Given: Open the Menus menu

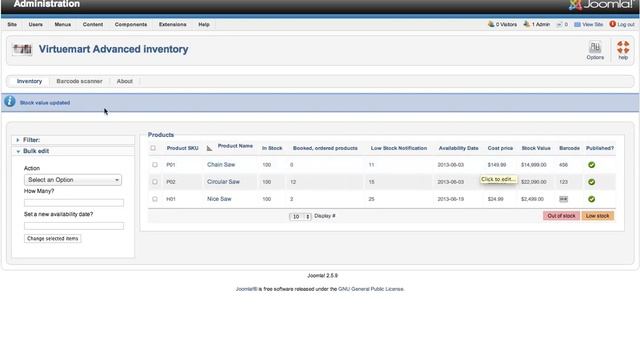Looking at the screenshot, I should 62,24.
